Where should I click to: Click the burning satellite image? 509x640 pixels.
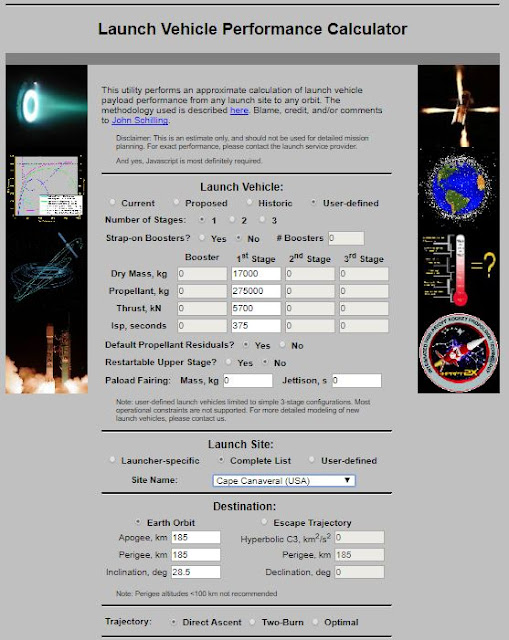pos(459,106)
